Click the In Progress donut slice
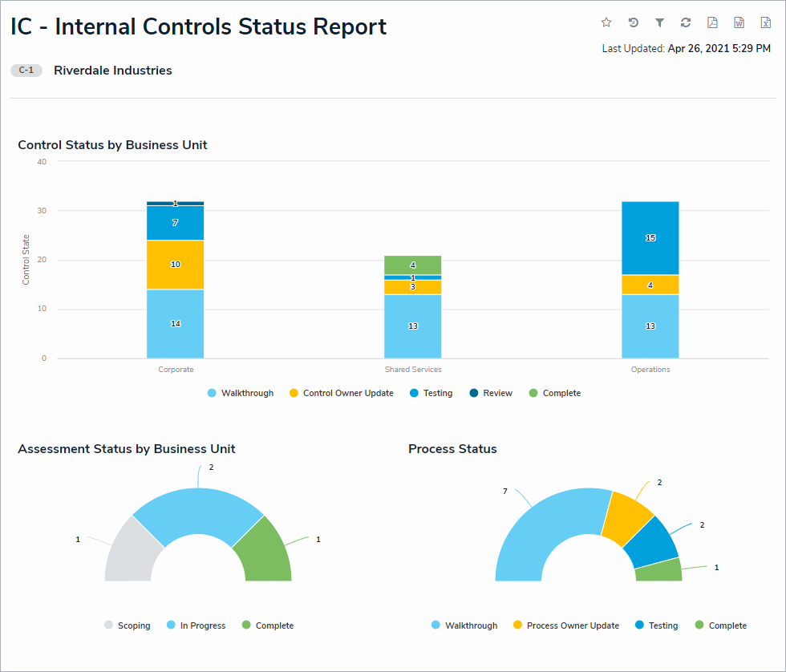786x672 pixels. (198, 510)
